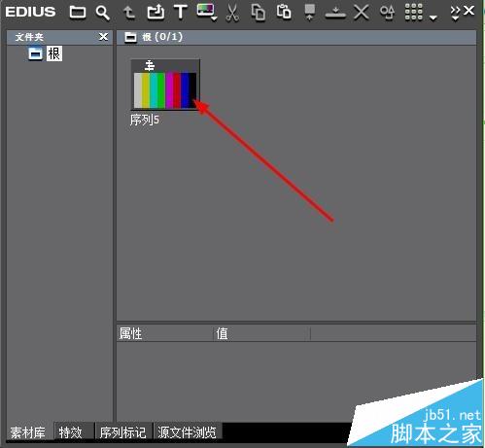Screen dimensions: 485x448
Task: Go up one folder level
Action: (129, 13)
